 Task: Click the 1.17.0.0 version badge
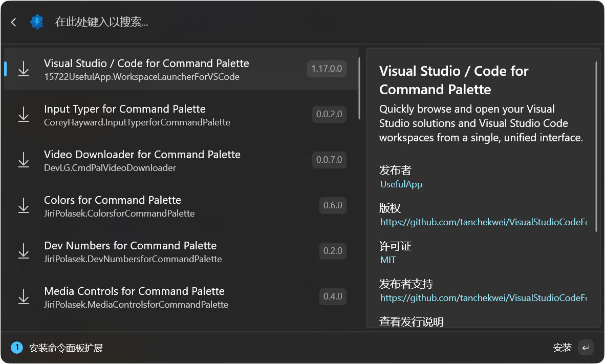[327, 69]
